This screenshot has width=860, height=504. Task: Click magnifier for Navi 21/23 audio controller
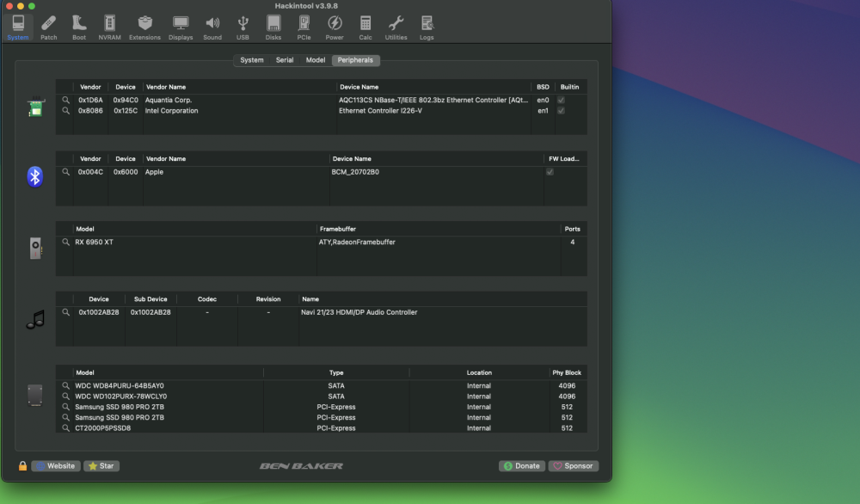(x=66, y=312)
